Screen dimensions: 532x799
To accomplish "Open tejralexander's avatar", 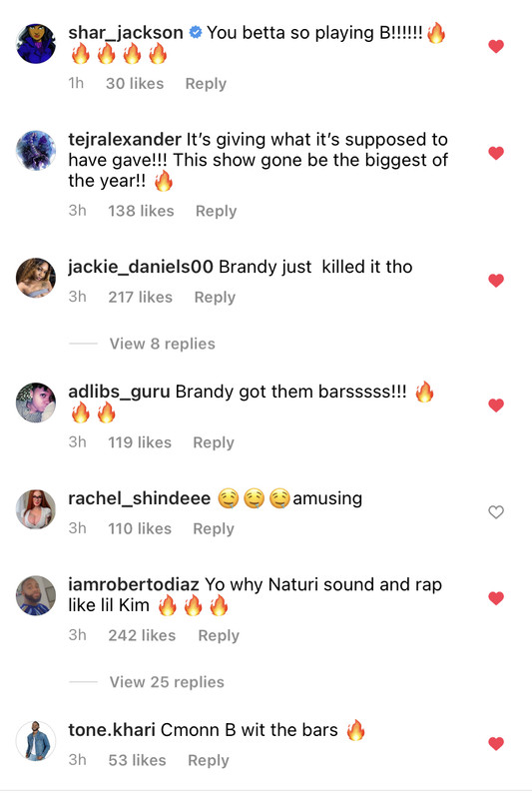I will pos(36,151).
